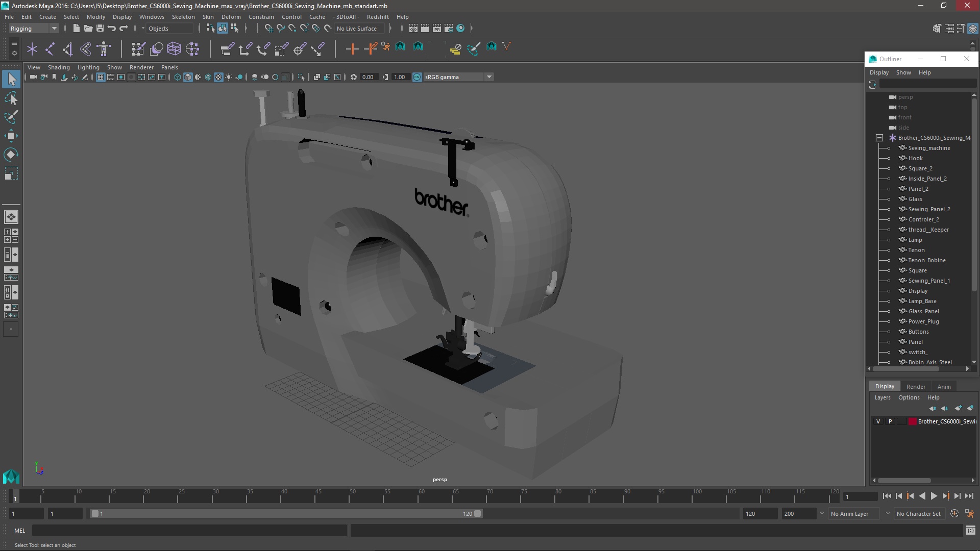Viewport: 980px width, 551px height.
Task: Activate the Lasso selection tool
Action: (x=11, y=98)
